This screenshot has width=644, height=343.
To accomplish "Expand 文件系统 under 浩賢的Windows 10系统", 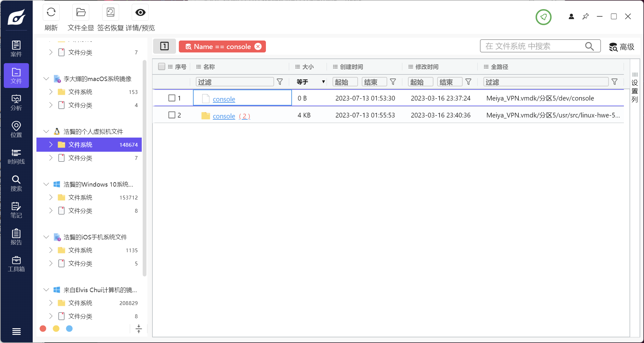I will pos(51,197).
